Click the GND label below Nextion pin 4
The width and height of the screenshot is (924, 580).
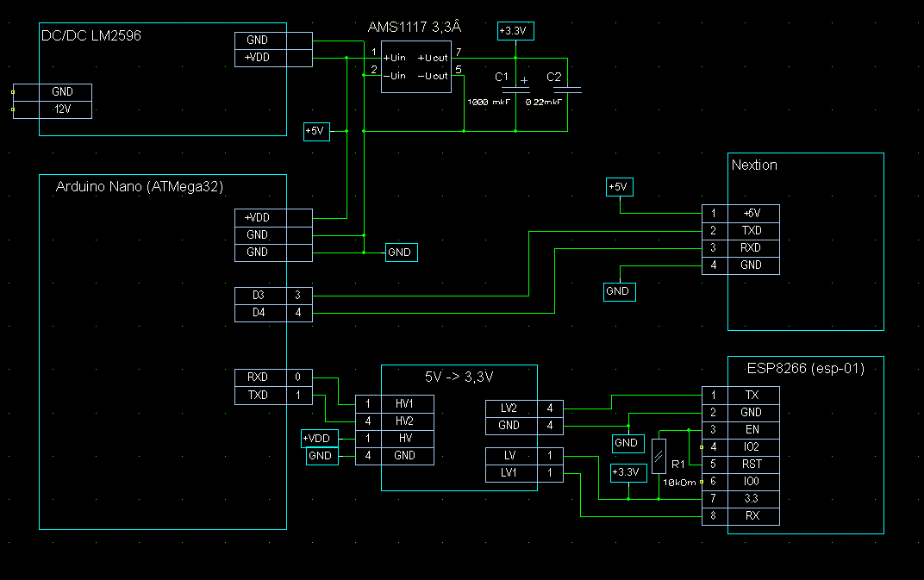(x=618, y=292)
